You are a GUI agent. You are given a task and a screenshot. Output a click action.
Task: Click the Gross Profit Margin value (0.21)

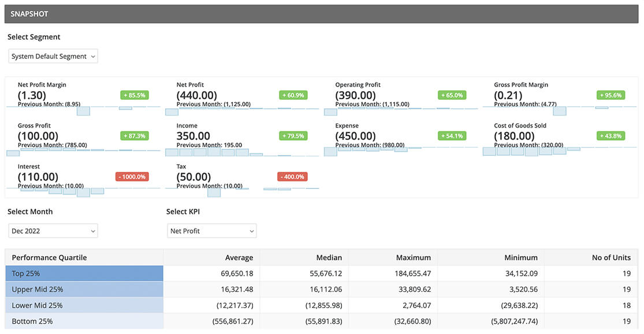point(508,95)
